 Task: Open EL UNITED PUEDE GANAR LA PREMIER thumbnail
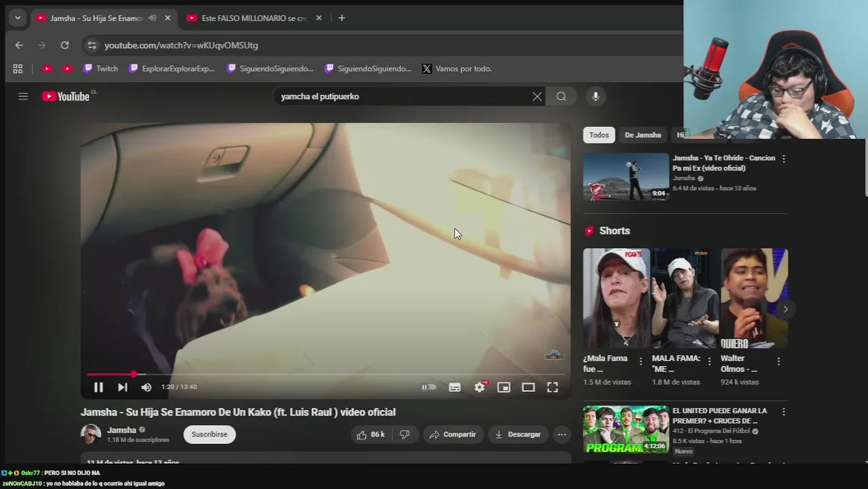pos(626,429)
